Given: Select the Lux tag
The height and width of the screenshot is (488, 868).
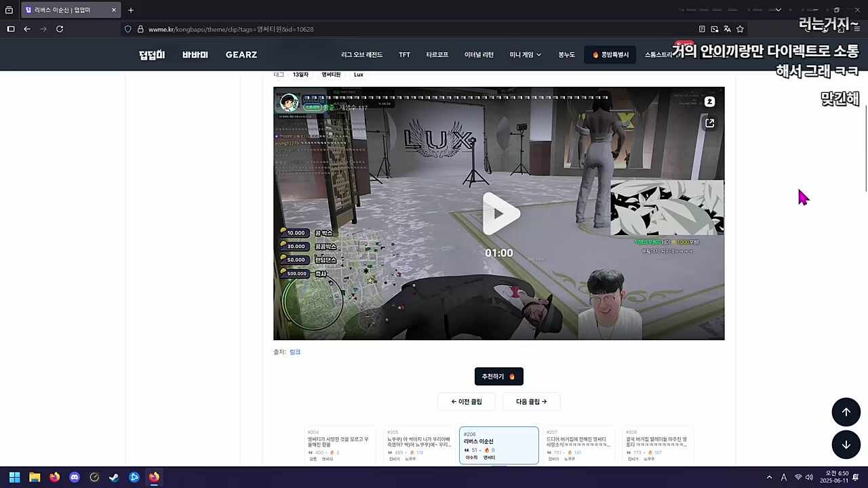Looking at the screenshot, I should (359, 75).
